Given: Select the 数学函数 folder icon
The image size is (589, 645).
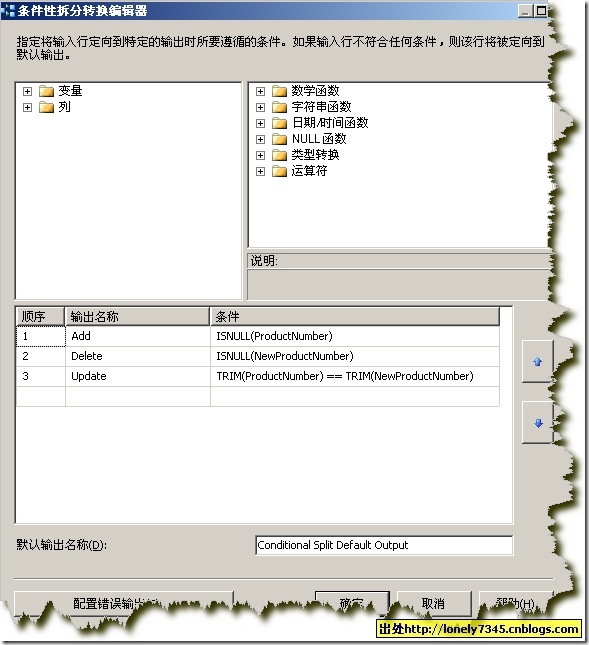Looking at the screenshot, I should coord(279,91).
